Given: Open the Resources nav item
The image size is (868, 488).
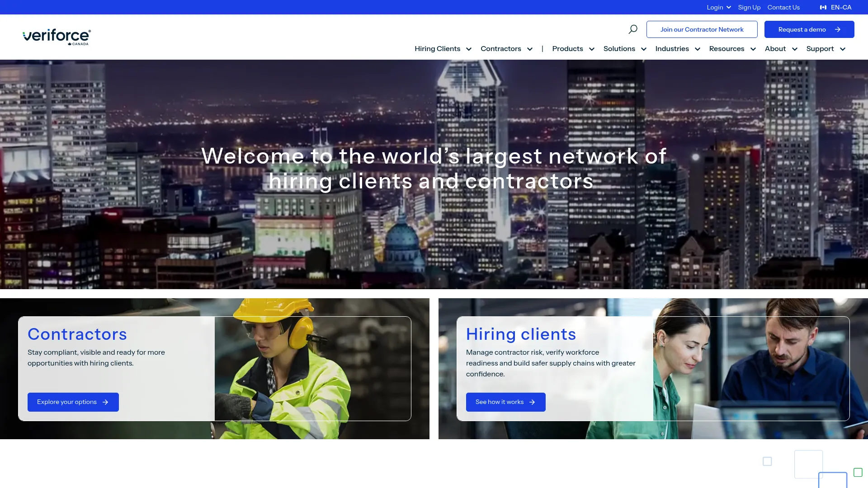Looking at the screenshot, I should coord(726,49).
